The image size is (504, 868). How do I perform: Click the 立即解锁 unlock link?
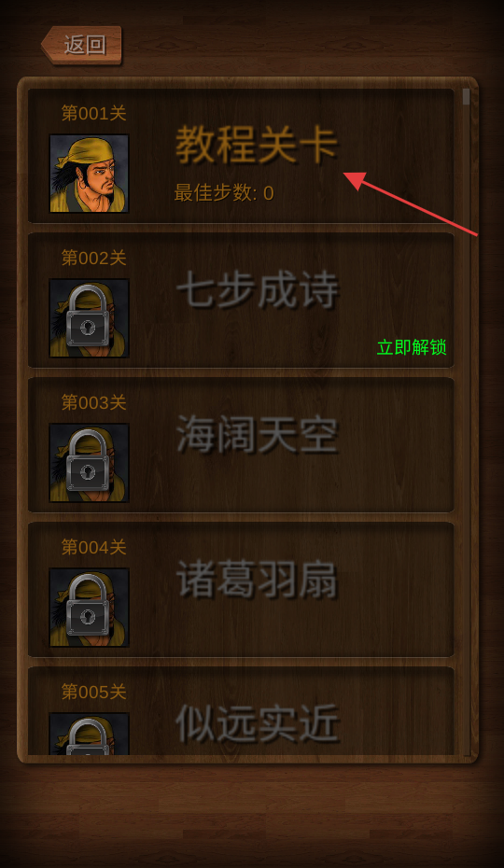412,347
